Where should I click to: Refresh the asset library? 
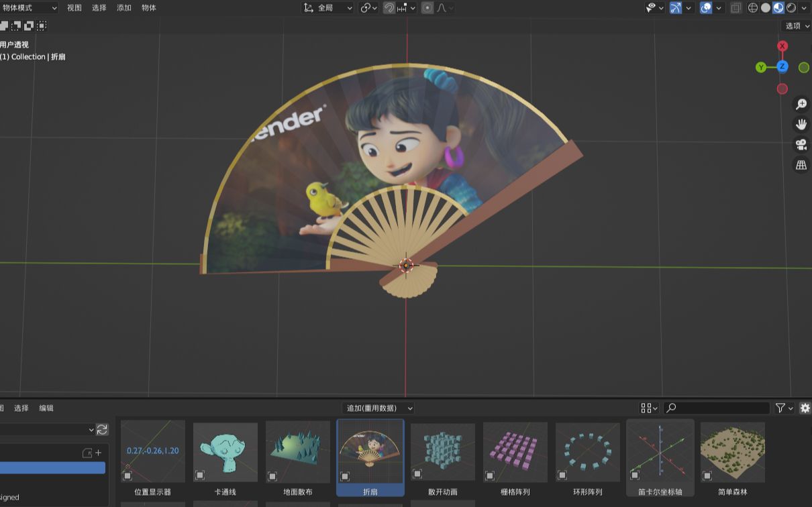click(102, 429)
